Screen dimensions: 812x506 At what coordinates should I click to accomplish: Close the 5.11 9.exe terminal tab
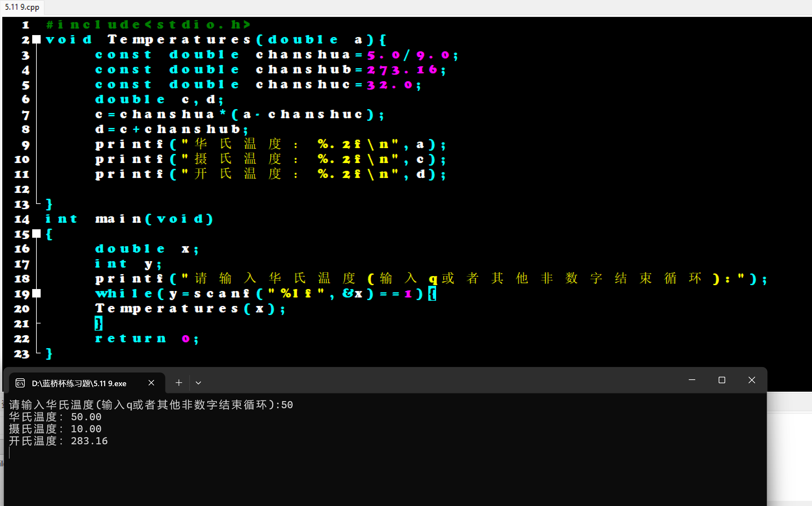pos(152,383)
